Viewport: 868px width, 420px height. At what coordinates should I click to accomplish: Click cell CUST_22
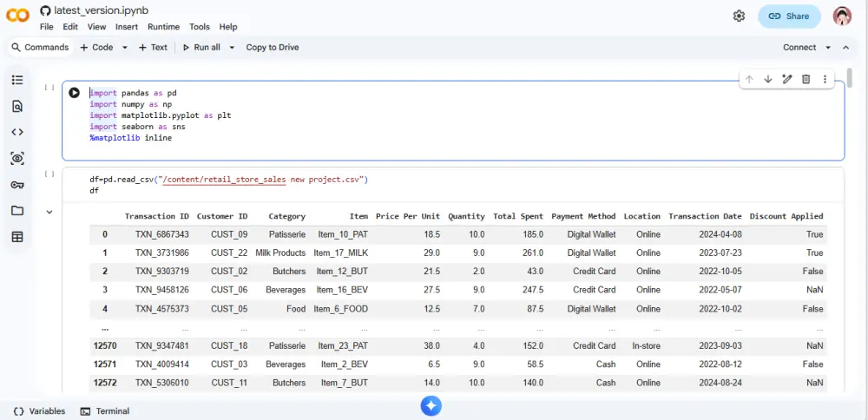pyautogui.click(x=229, y=253)
